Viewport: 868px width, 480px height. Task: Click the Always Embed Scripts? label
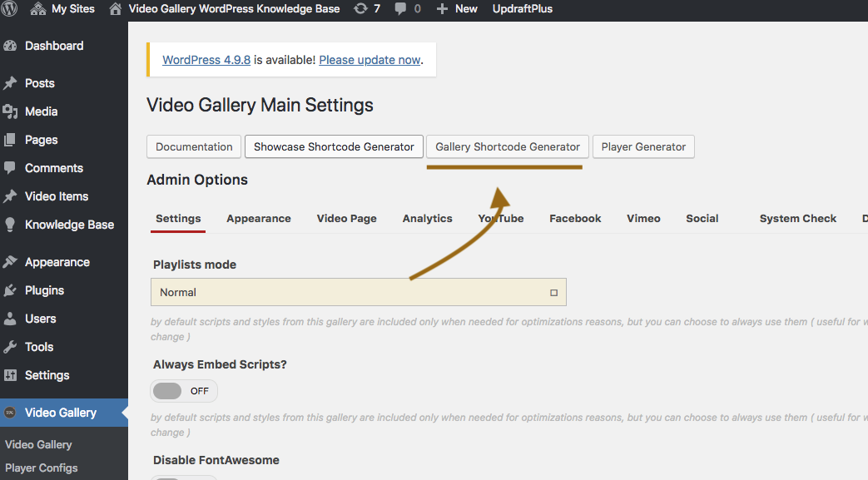pyautogui.click(x=220, y=364)
